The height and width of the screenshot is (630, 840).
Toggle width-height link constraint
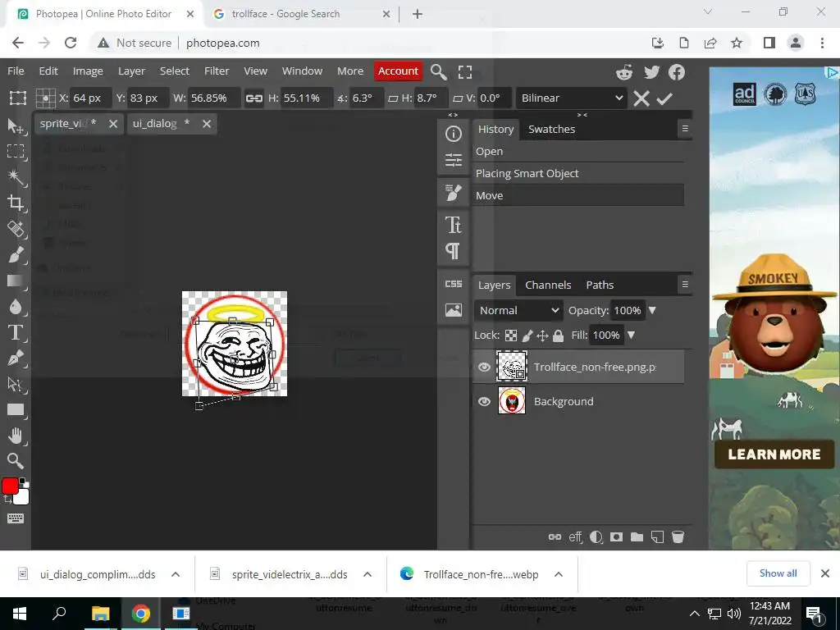click(x=254, y=98)
